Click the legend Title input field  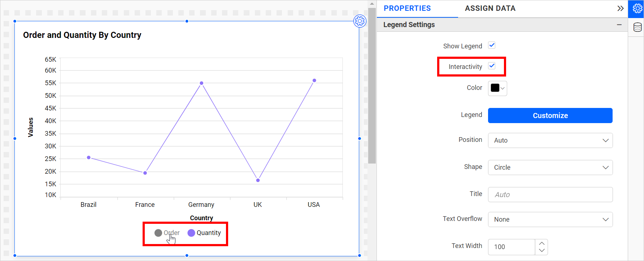(x=550, y=195)
